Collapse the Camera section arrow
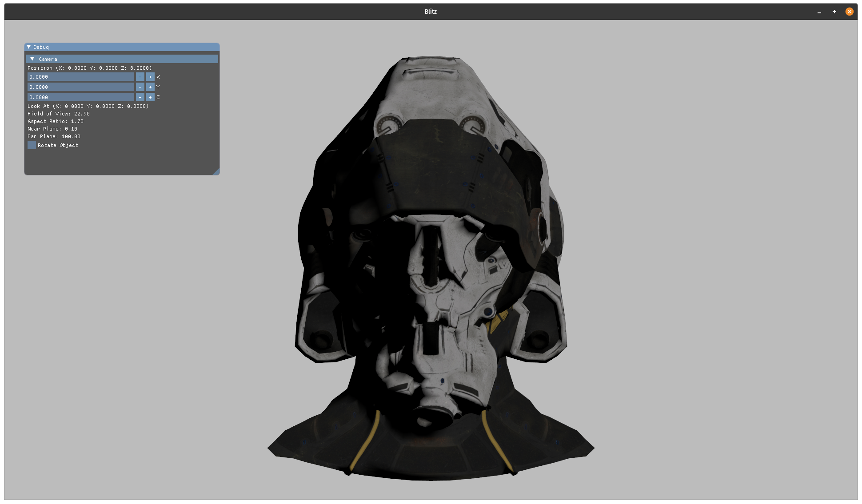 coord(32,59)
